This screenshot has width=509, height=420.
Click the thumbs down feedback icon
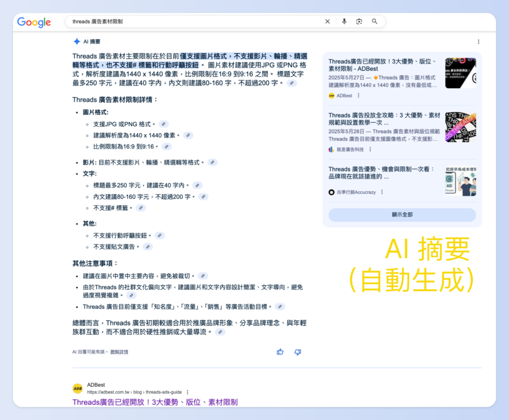coord(298,352)
